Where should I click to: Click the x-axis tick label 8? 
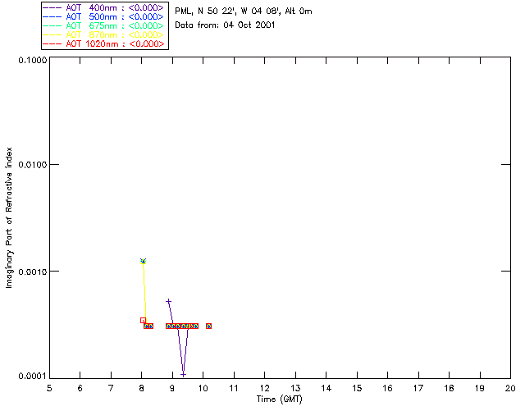click(x=141, y=388)
